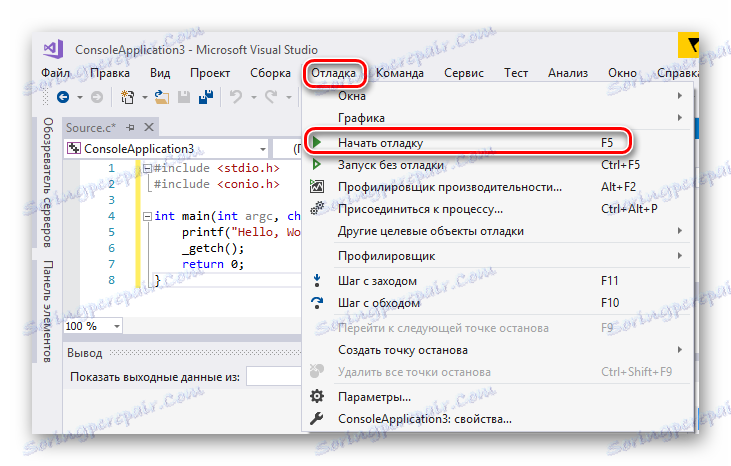Click the _getch(); code line
The height and width of the screenshot is (466, 731).
[213, 248]
